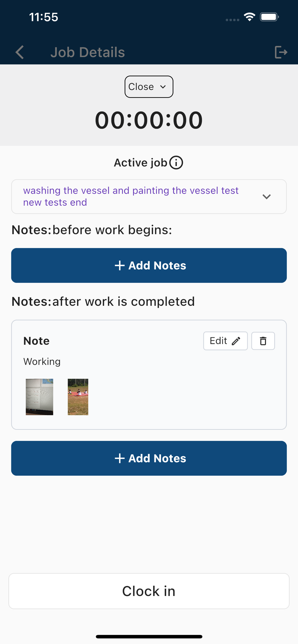
Task: Add notes before work begins
Action: coord(149,265)
